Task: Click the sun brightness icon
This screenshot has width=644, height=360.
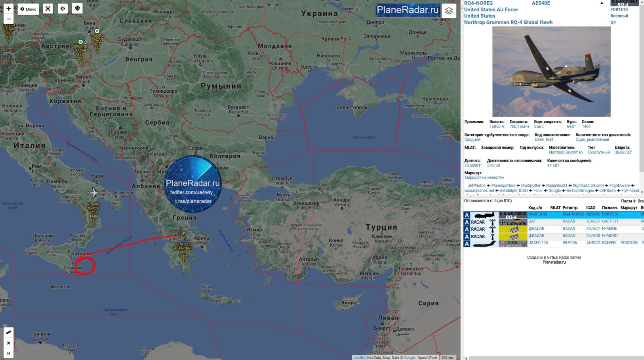Action: (x=77, y=9)
